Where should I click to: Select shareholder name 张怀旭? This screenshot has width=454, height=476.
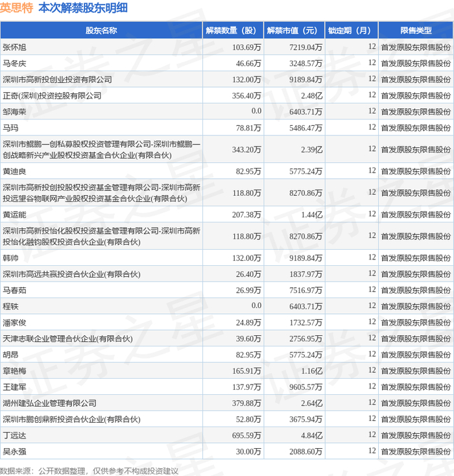pyautogui.click(x=14, y=47)
